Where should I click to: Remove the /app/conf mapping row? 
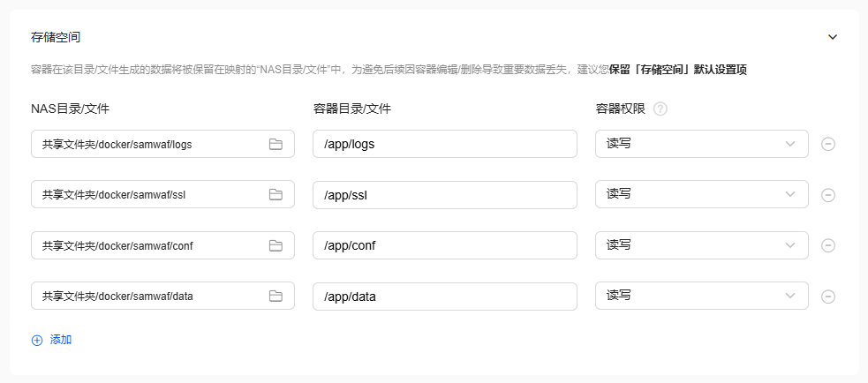click(x=828, y=245)
